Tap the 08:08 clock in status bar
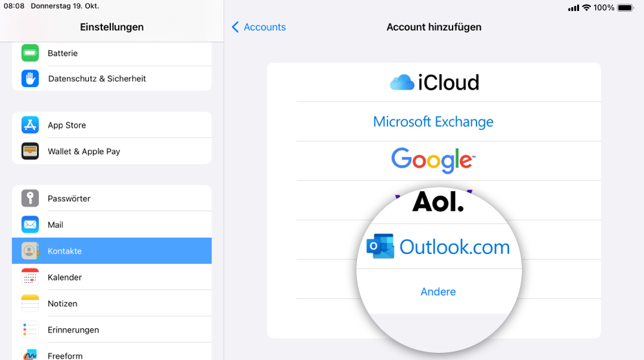This screenshot has width=644, height=360. click(14, 6)
